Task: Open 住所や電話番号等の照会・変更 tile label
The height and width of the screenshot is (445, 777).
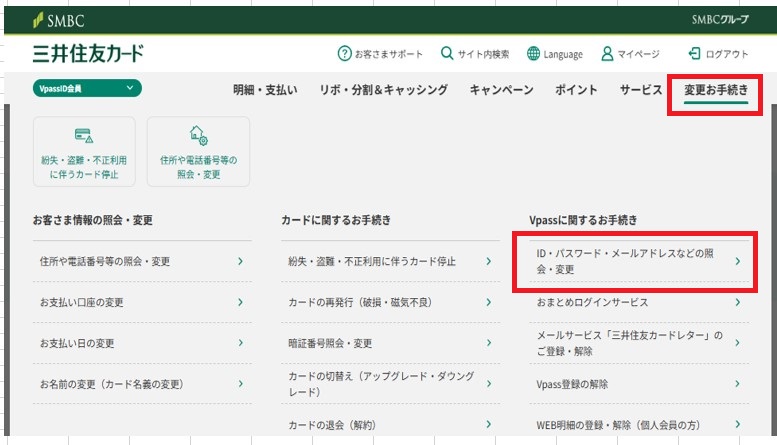Action: pyautogui.click(x=198, y=167)
